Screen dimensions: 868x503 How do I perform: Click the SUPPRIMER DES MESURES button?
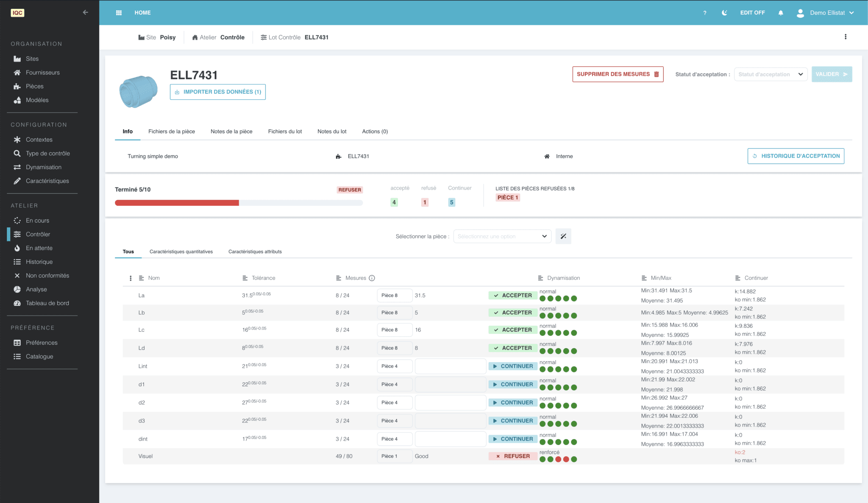click(618, 74)
